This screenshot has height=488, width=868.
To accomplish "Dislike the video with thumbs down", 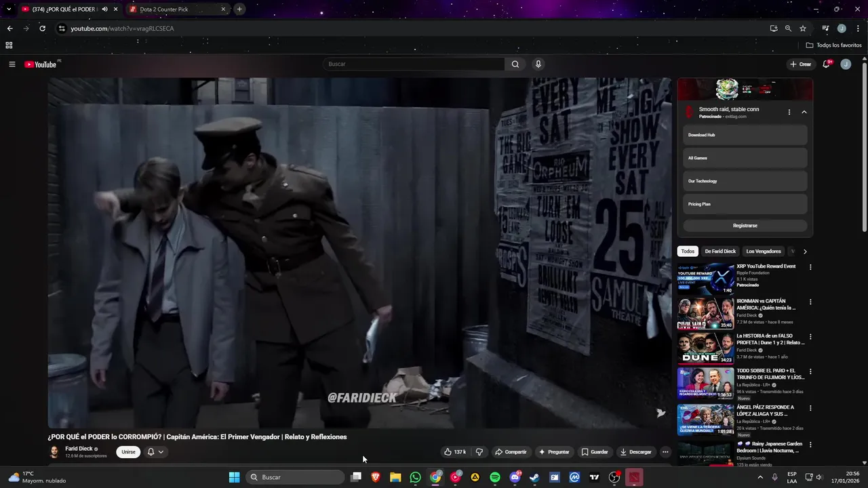I will (x=479, y=452).
